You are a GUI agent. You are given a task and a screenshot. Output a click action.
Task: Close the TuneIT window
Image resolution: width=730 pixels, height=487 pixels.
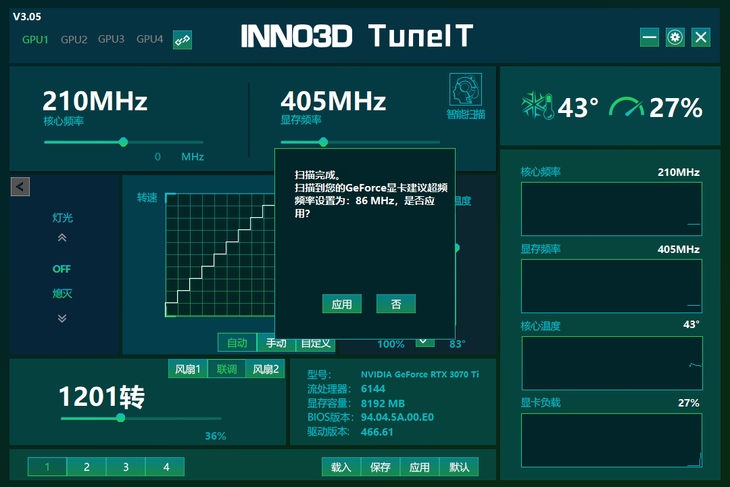[701, 38]
